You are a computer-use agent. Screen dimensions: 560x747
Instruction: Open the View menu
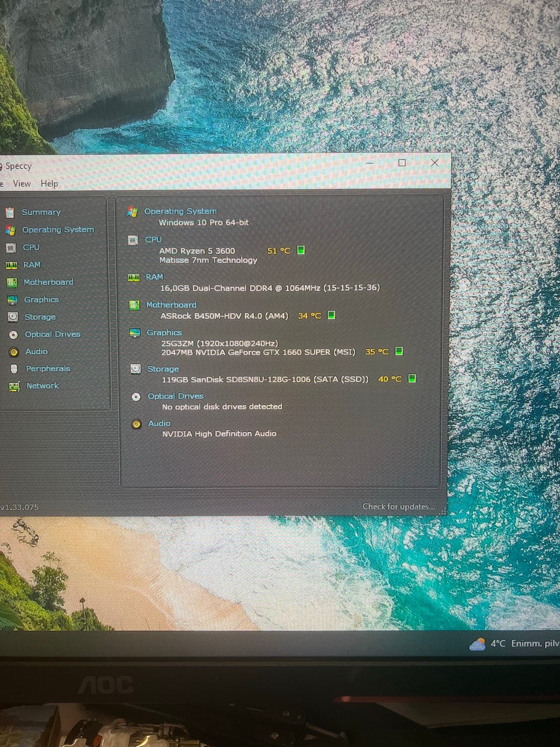[22, 183]
